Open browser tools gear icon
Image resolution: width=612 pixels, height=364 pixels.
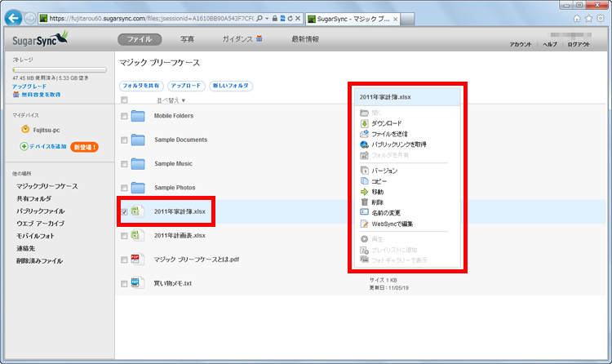point(601,18)
